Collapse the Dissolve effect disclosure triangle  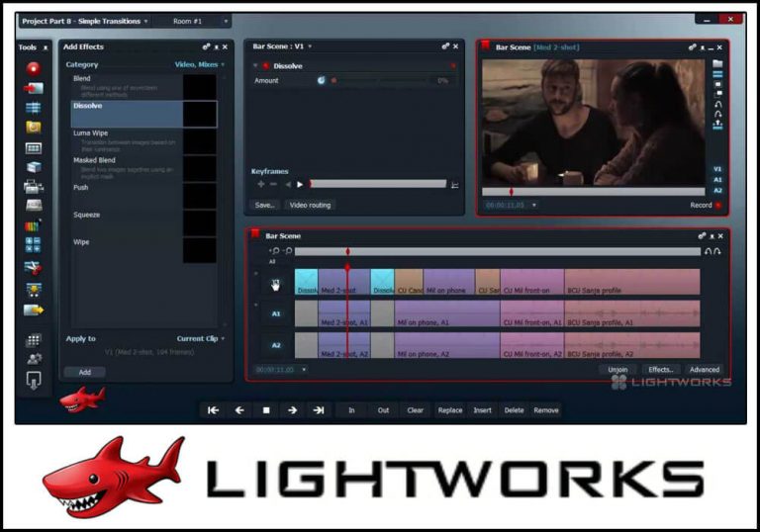[x=255, y=66]
